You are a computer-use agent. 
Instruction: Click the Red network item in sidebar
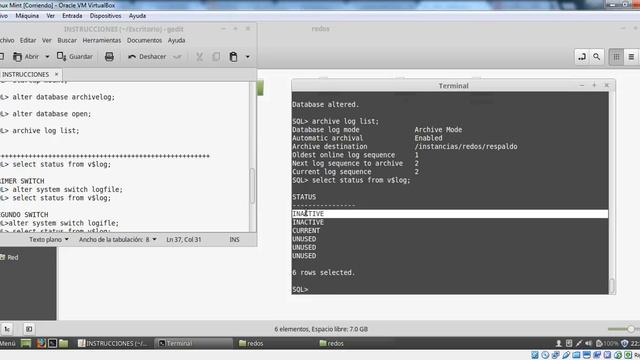(x=9, y=258)
